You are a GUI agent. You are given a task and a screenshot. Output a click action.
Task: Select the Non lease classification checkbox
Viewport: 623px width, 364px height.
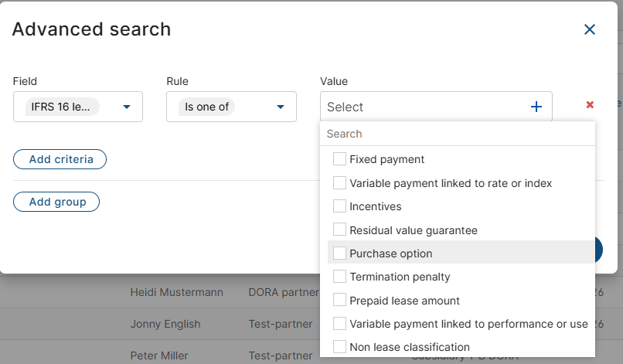pos(339,347)
